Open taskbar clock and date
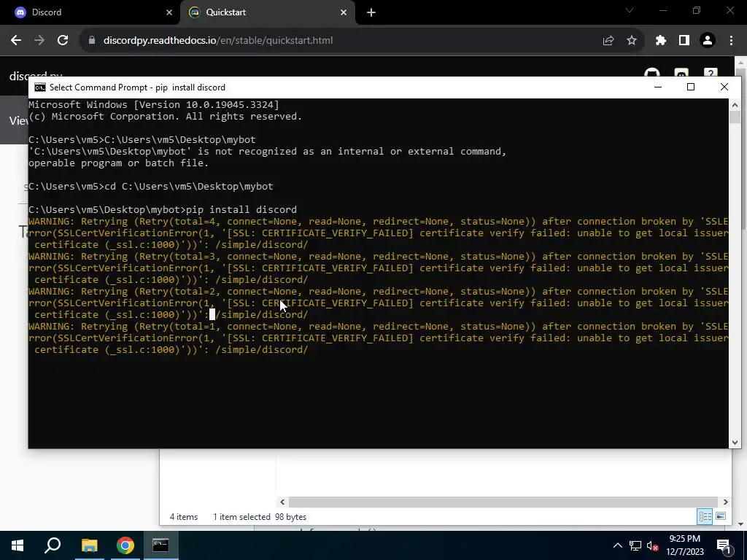The height and width of the screenshot is (560, 747). (x=684, y=545)
